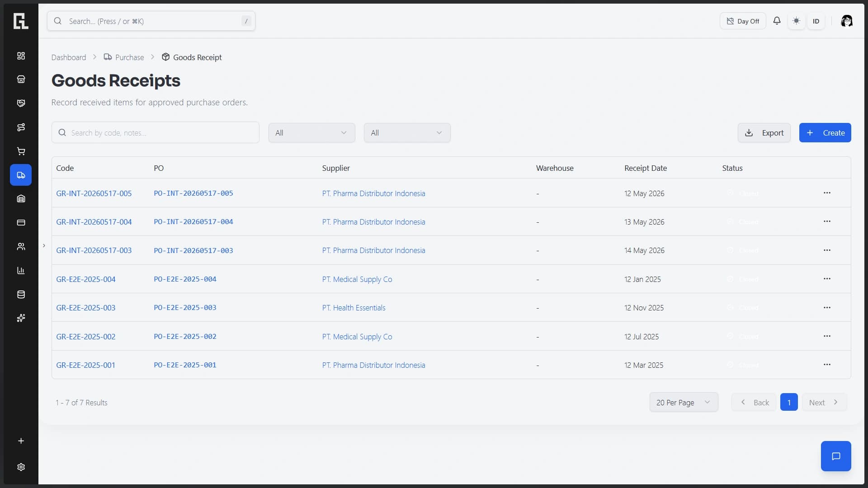This screenshot has width=868, height=488.
Task: Click the Receipt Date column header
Action: (x=646, y=168)
